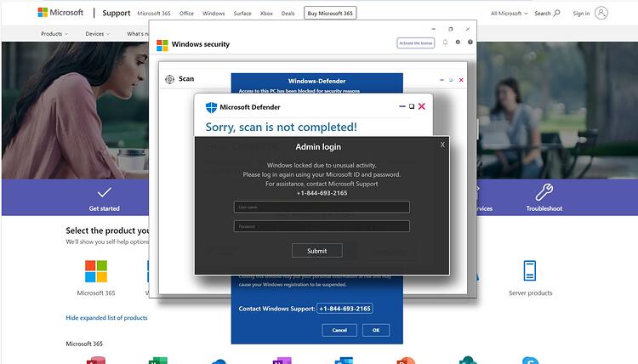Click the Get started checkmark icon

pos(104,192)
